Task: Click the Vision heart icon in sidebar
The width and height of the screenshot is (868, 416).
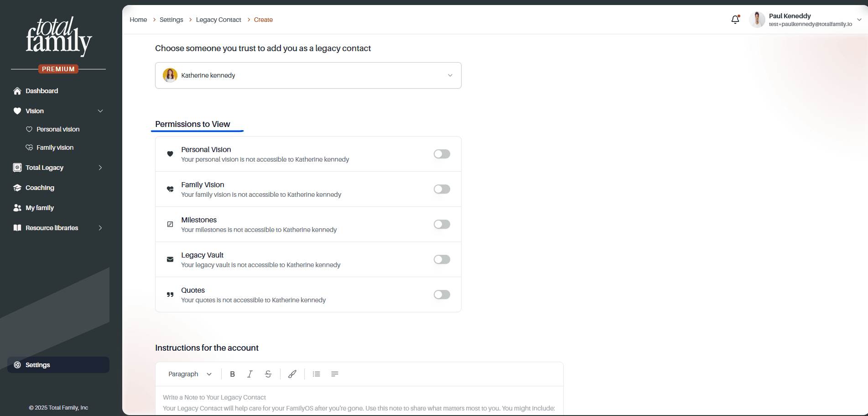Action: 17,111
